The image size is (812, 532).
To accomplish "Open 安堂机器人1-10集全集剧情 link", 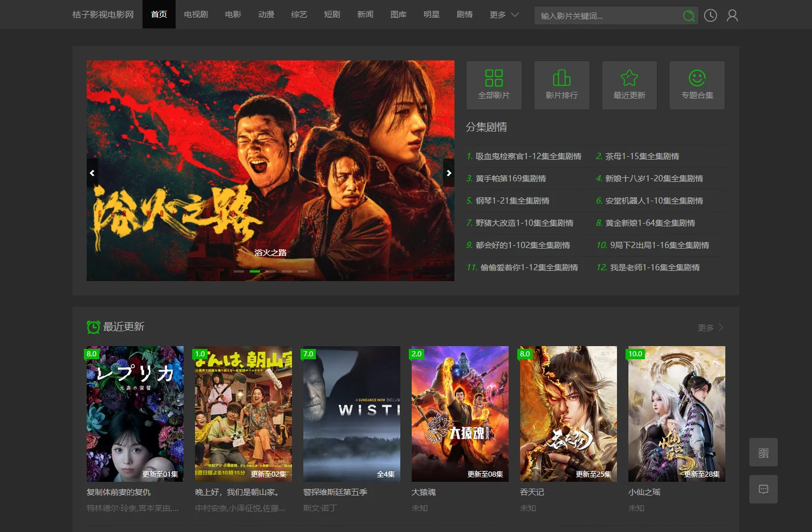I will [654, 201].
